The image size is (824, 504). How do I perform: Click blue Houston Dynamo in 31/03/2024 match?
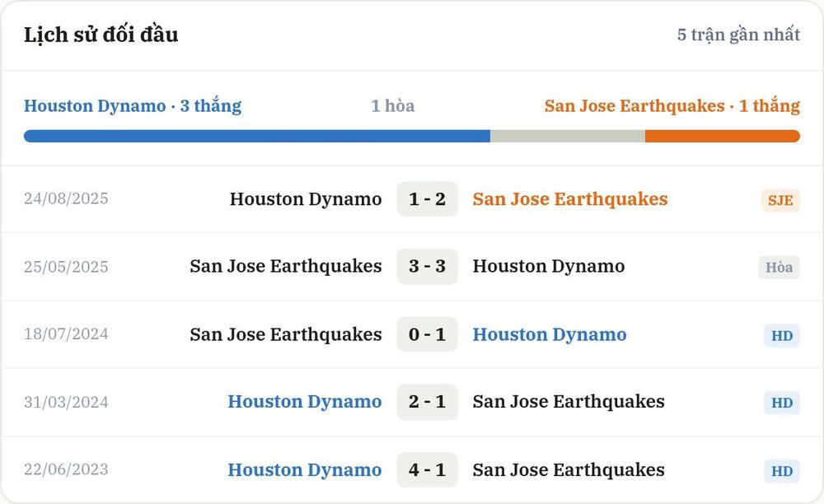click(305, 402)
